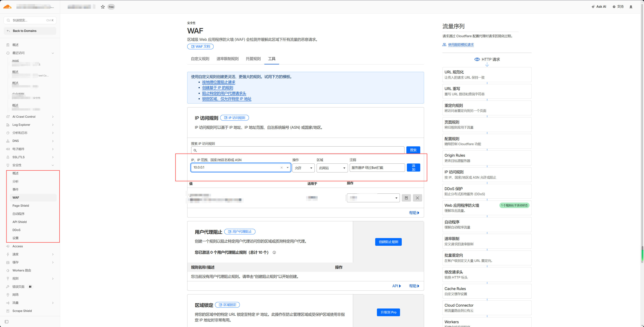
Task: Open the user account profile icon
Action: click(x=631, y=7)
